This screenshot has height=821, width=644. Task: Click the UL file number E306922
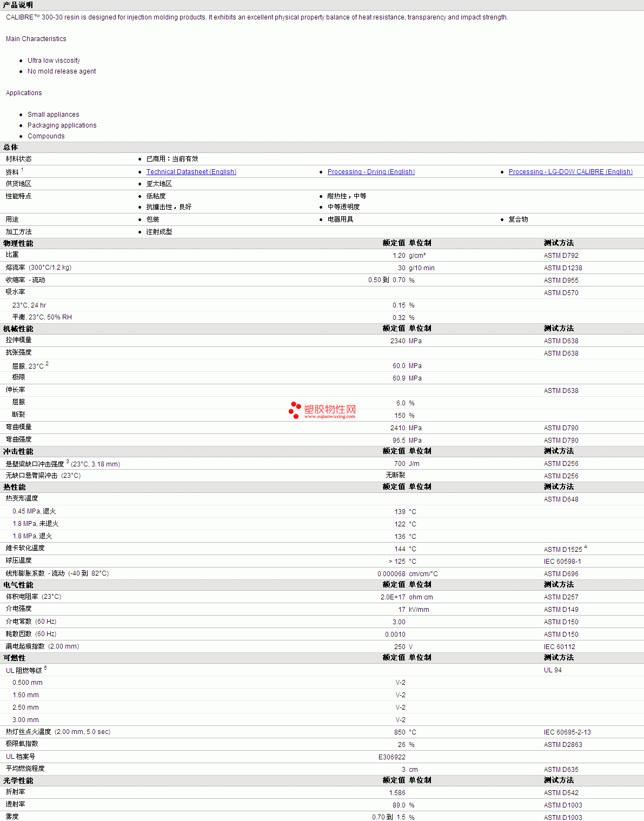tap(392, 757)
